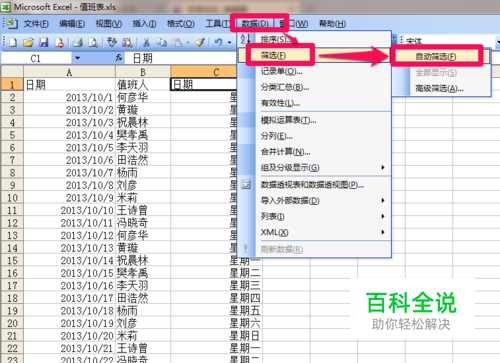Image resolution: width=500 pixels, height=363 pixels.
Task: Click the 星期六 cell in row 20
Action: tap(216, 323)
